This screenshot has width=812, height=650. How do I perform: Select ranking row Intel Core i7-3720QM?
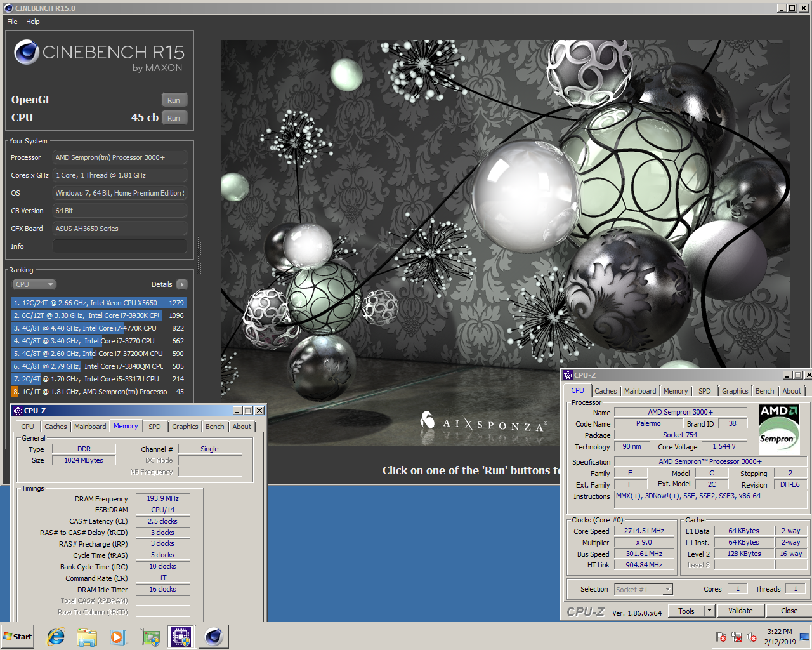(99, 354)
